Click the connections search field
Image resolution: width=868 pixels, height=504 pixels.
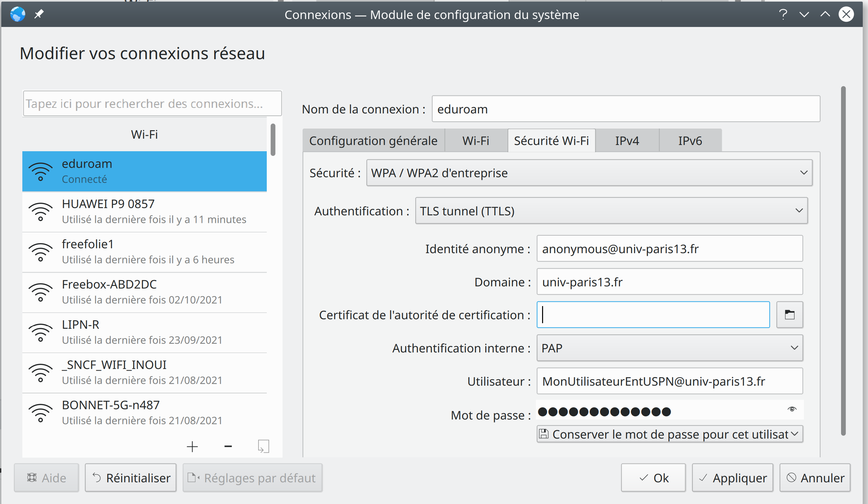(152, 104)
